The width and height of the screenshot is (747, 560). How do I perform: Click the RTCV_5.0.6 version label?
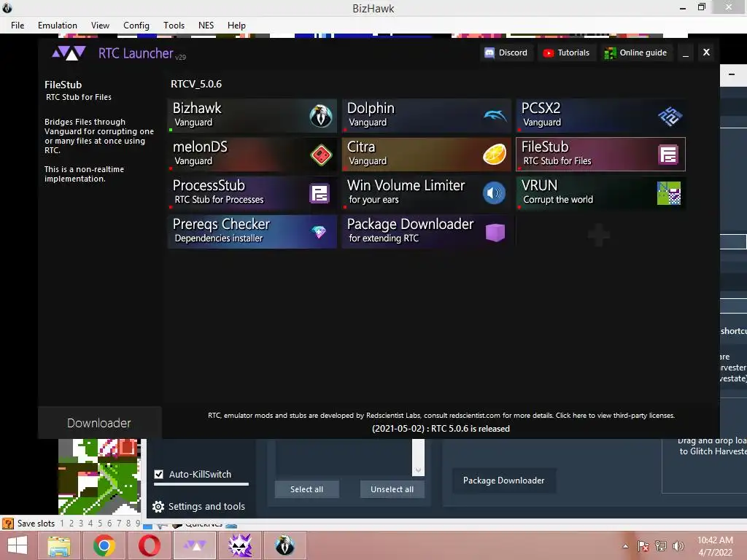[x=196, y=84]
